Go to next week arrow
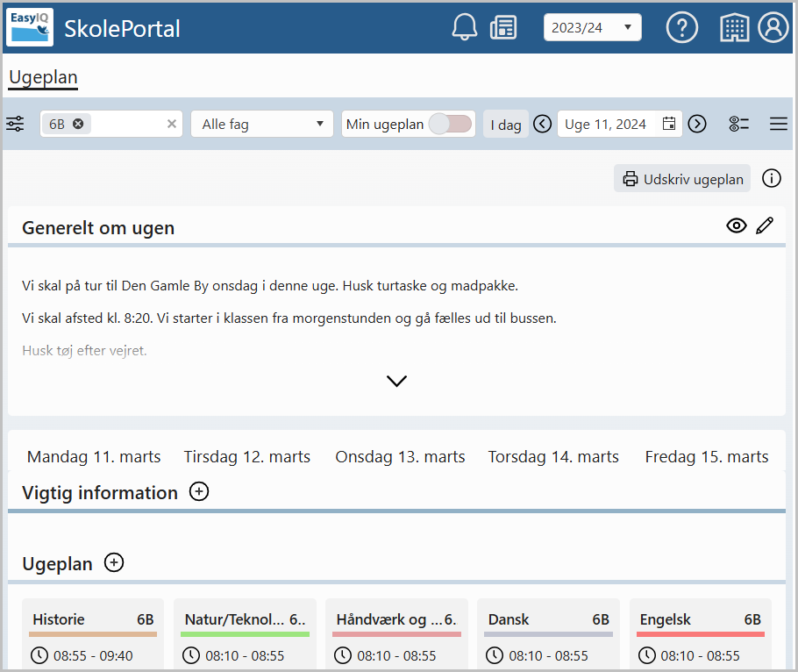The height and width of the screenshot is (672, 798). click(697, 124)
